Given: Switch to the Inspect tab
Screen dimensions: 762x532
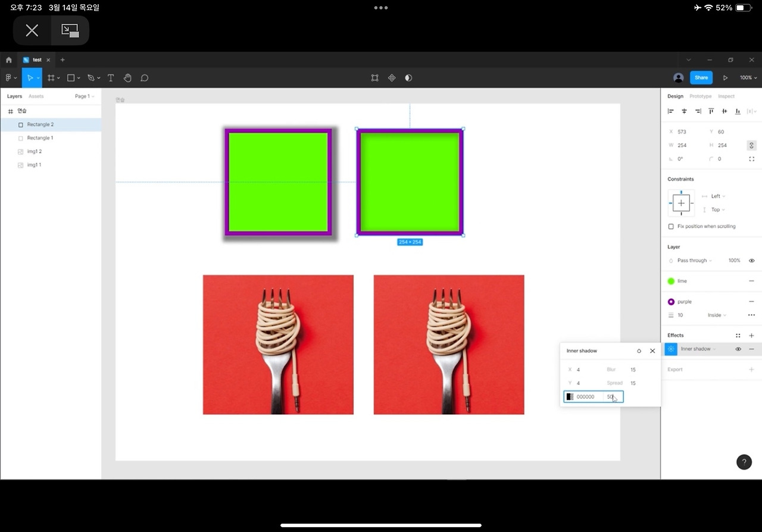Looking at the screenshot, I should point(726,96).
